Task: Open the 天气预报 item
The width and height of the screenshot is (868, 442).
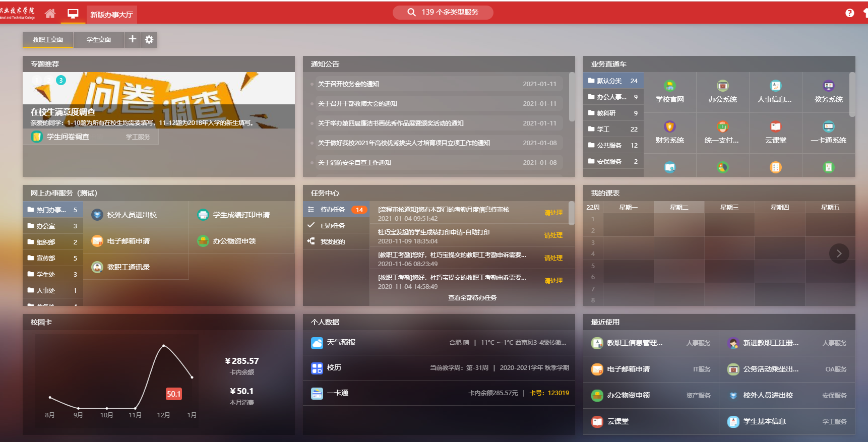Action: tap(341, 342)
